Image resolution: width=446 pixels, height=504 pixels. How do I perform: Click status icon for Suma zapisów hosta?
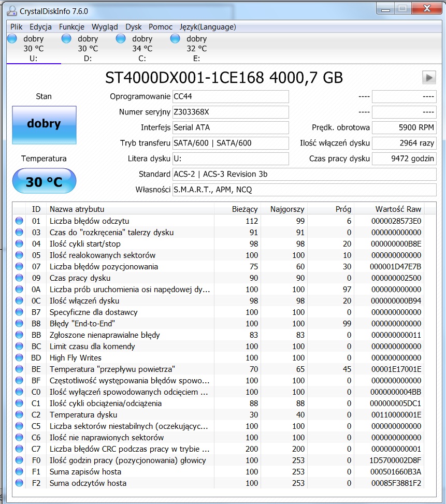point(19,471)
